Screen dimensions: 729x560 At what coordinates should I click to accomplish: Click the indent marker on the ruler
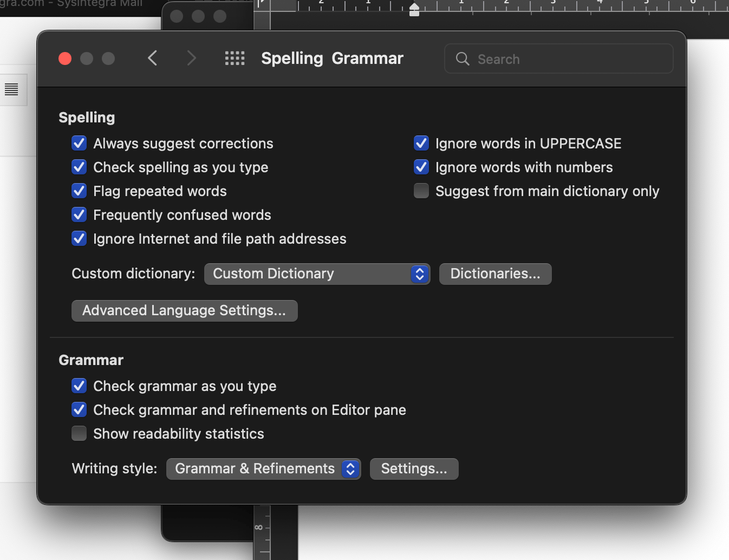coord(414,9)
